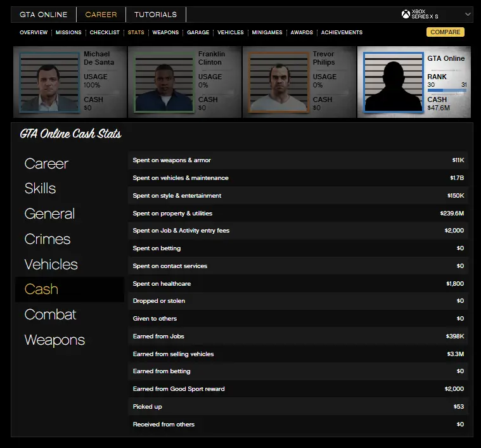
Task: Select Michael De Santa's mugshot
Action: pyautogui.click(x=44, y=82)
